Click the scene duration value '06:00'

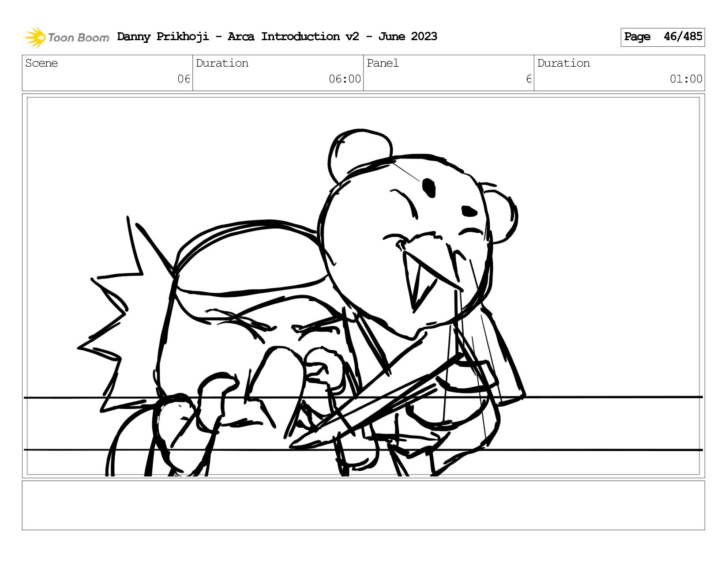pos(345,79)
